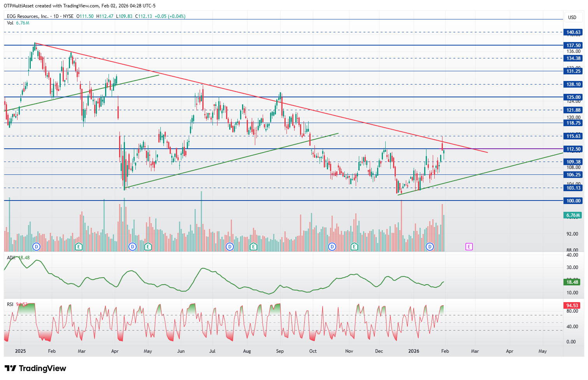Click the 115.63 price level label
Viewport: 588px width, 380px height.
click(574, 136)
